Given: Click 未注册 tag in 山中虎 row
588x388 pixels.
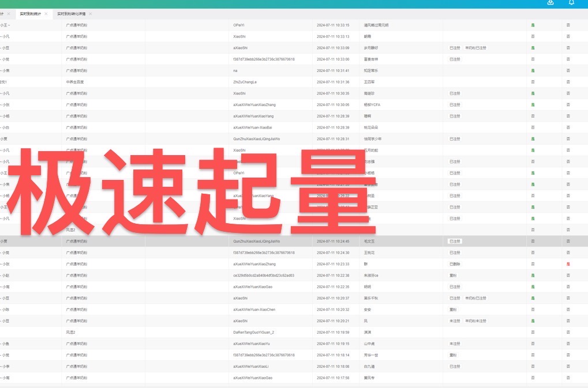Looking at the screenshot, I should (x=455, y=344).
